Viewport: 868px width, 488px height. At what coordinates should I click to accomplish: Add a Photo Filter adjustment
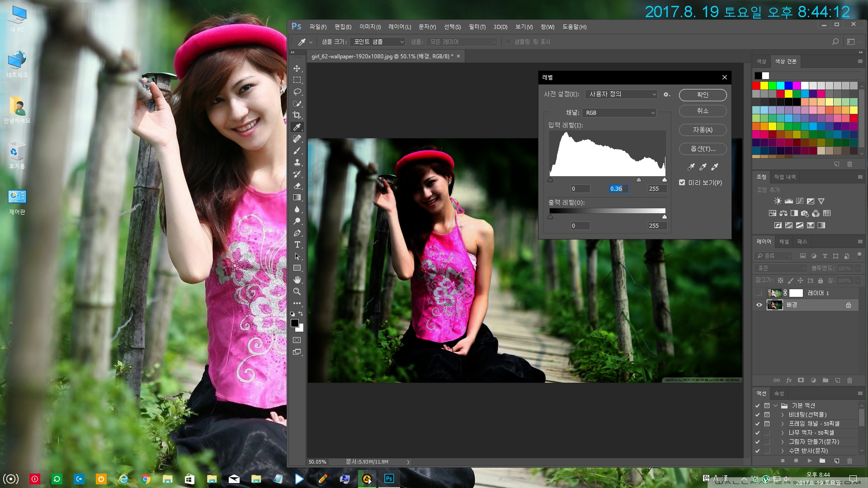click(805, 213)
